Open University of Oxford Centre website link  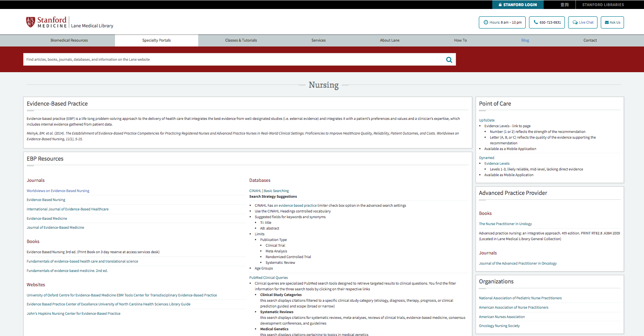pyautogui.click(x=122, y=295)
